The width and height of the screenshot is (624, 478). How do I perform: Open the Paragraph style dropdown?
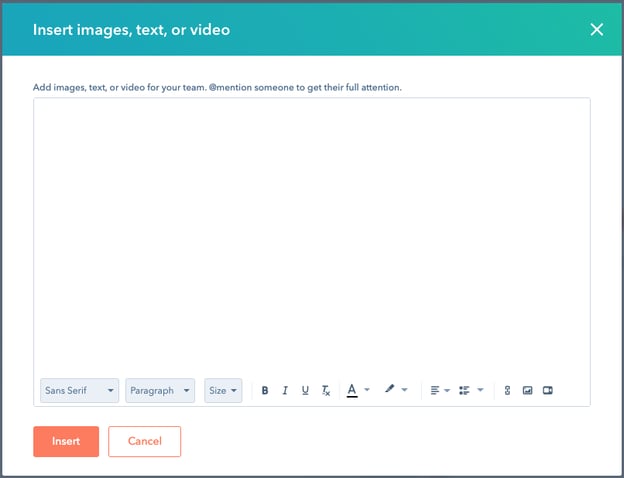[x=160, y=390]
